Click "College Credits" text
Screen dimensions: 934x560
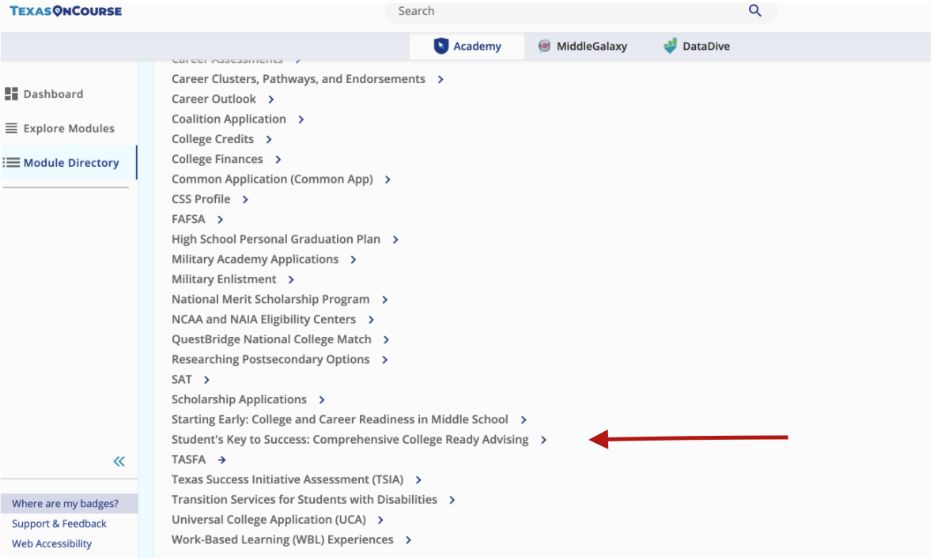pyautogui.click(x=213, y=138)
